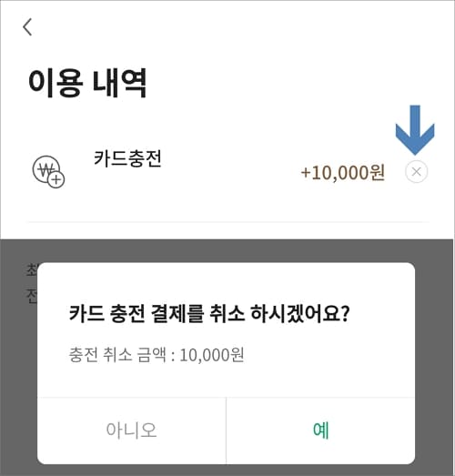Cancel the card charge via X icon
The width and height of the screenshot is (455, 476).
click(417, 171)
